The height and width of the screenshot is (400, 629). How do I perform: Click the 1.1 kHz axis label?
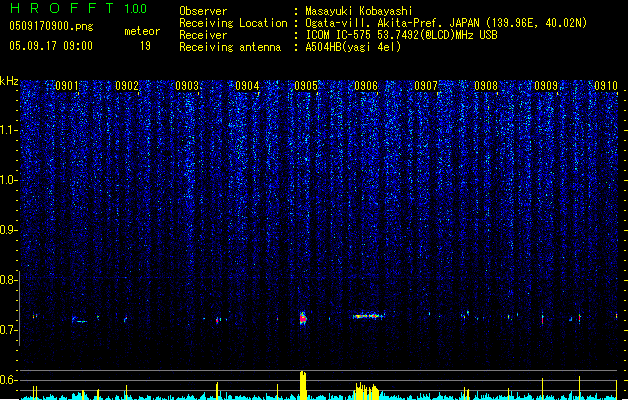point(9,130)
